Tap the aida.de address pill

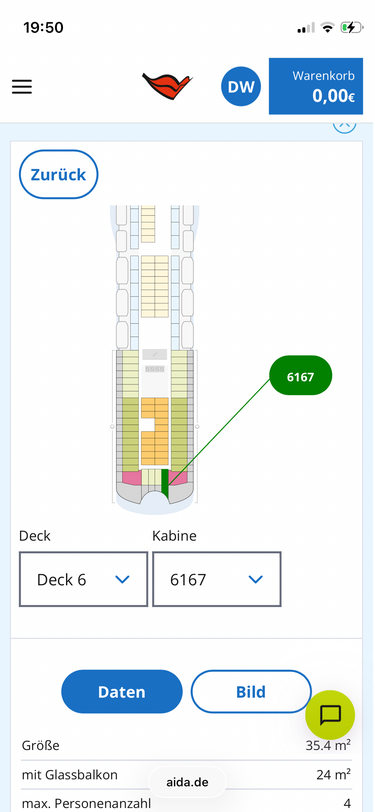click(188, 782)
